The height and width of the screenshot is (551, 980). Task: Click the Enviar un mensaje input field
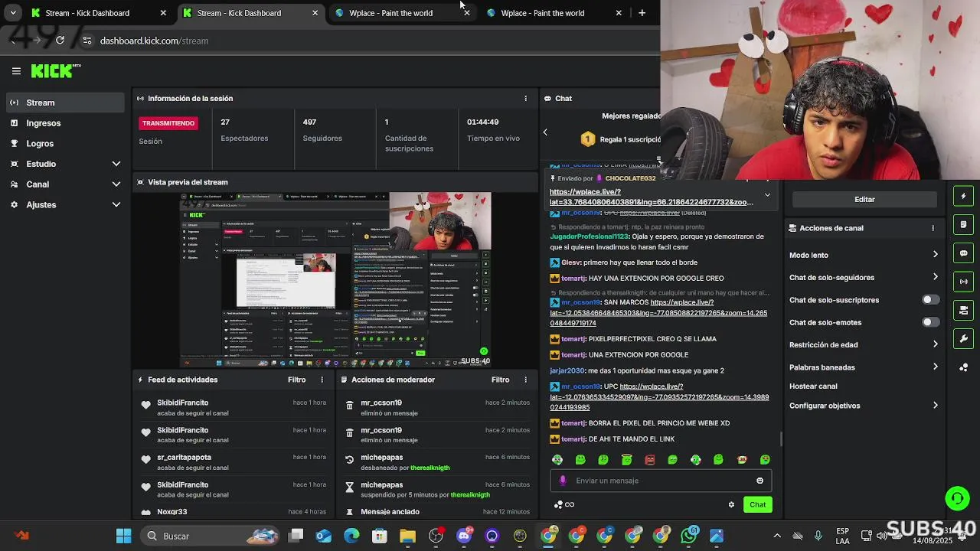[x=661, y=481]
